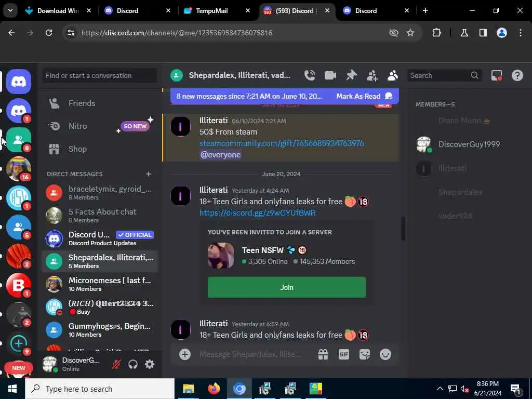The width and height of the screenshot is (532, 399).
Task: Open the Discord inbox icon
Action: coord(497,75)
